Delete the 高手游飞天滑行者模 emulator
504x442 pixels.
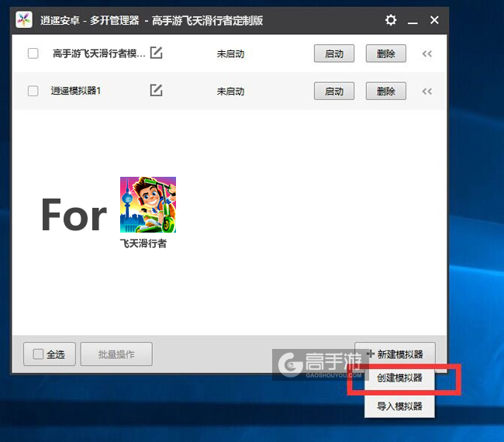[385, 54]
